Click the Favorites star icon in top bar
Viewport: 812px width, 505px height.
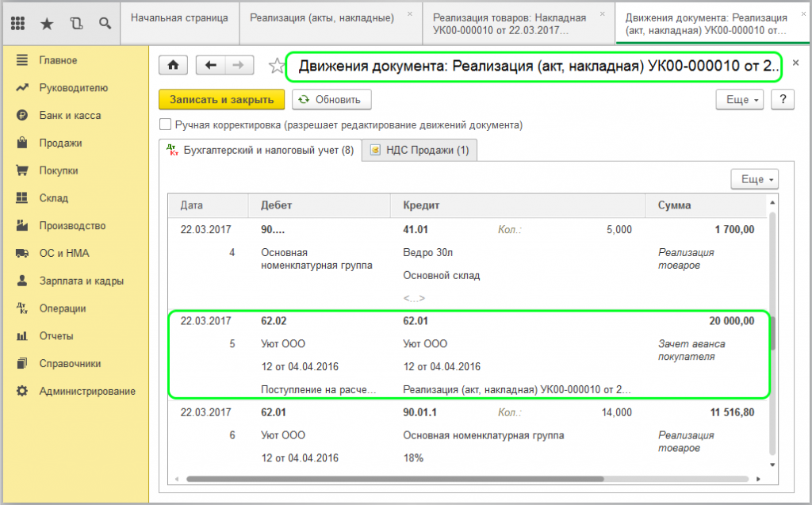(x=47, y=24)
